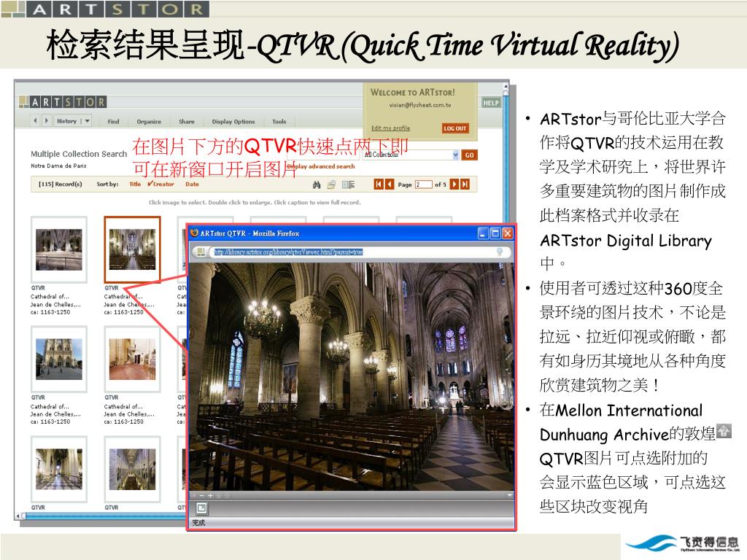Click the Page number input field

tap(423, 184)
